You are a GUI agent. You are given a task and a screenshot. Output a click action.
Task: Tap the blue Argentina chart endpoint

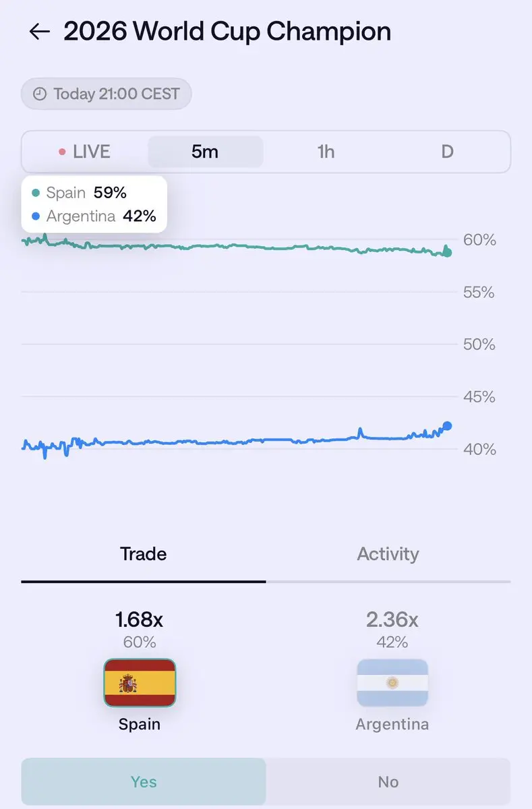click(x=446, y=426)
